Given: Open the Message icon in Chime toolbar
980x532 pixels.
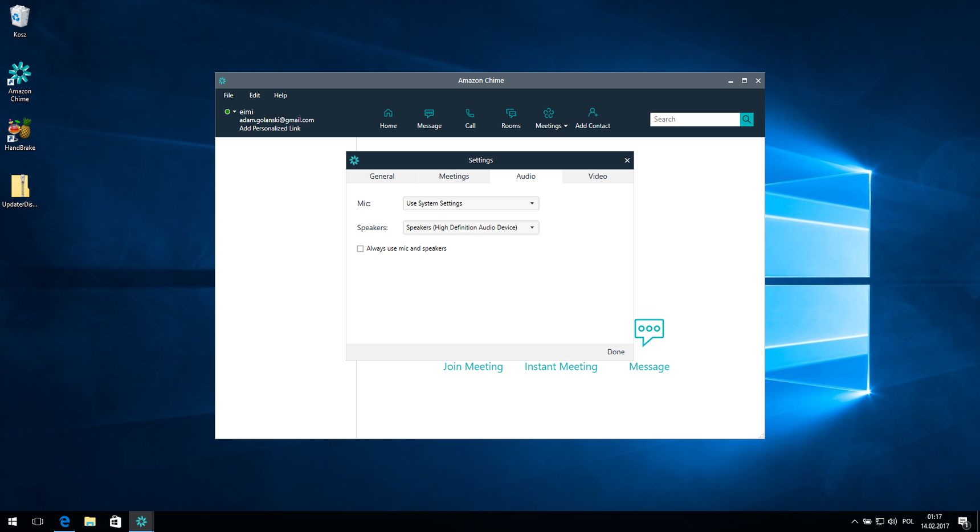Looking at the screenshot, I should pyautogui.click(x=429, y=118).
